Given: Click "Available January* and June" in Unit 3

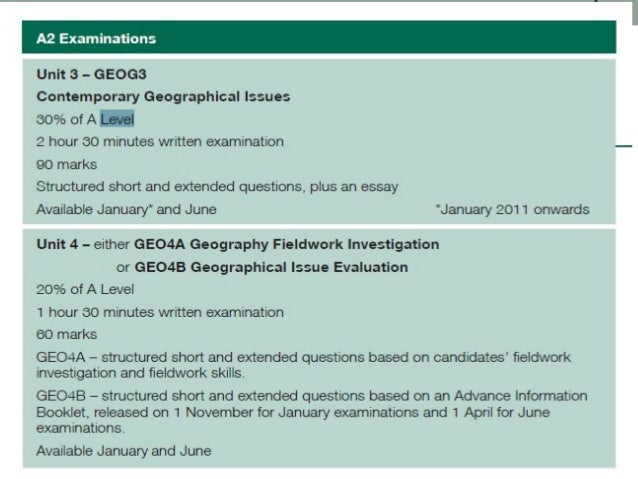Looking at the screenshot, I should 126,209.
